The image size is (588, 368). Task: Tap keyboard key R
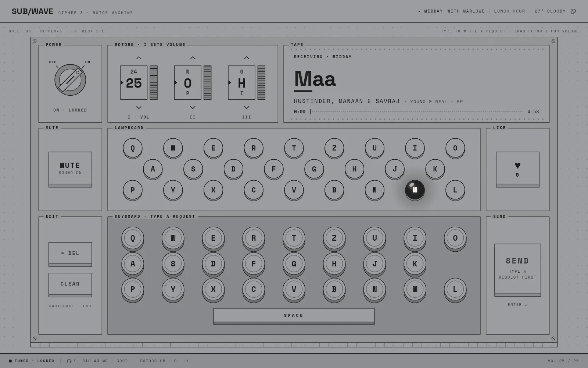(254, 239)
